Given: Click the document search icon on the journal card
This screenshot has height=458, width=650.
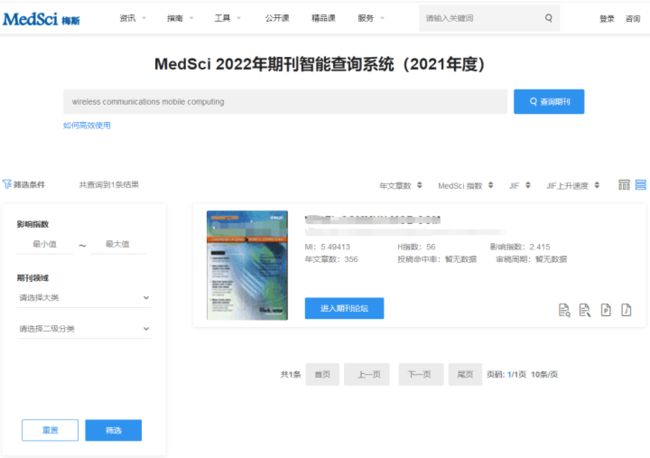Looking at the screenshot, I should [x=564, y=310].
